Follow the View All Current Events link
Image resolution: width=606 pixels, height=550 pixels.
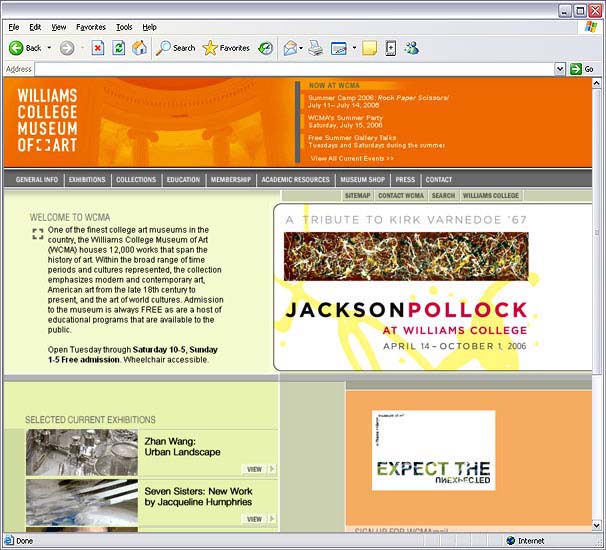click(352, 158)
